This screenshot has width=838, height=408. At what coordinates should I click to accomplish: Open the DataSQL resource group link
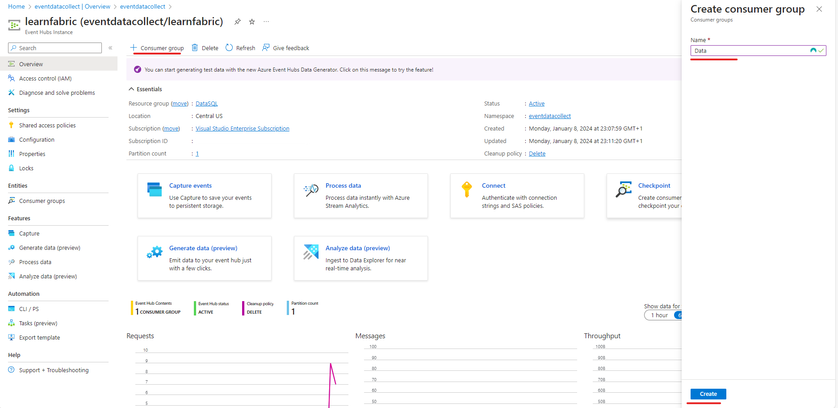207,104
